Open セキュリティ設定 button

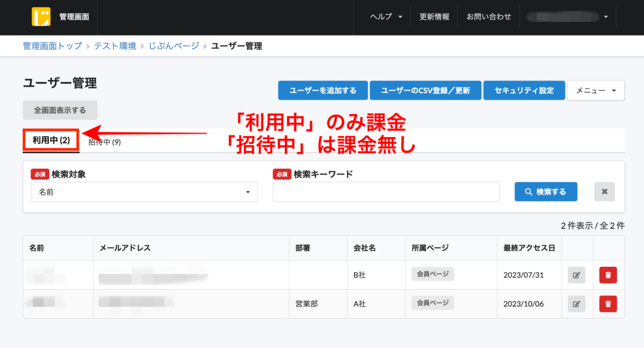tap(524, 90)
